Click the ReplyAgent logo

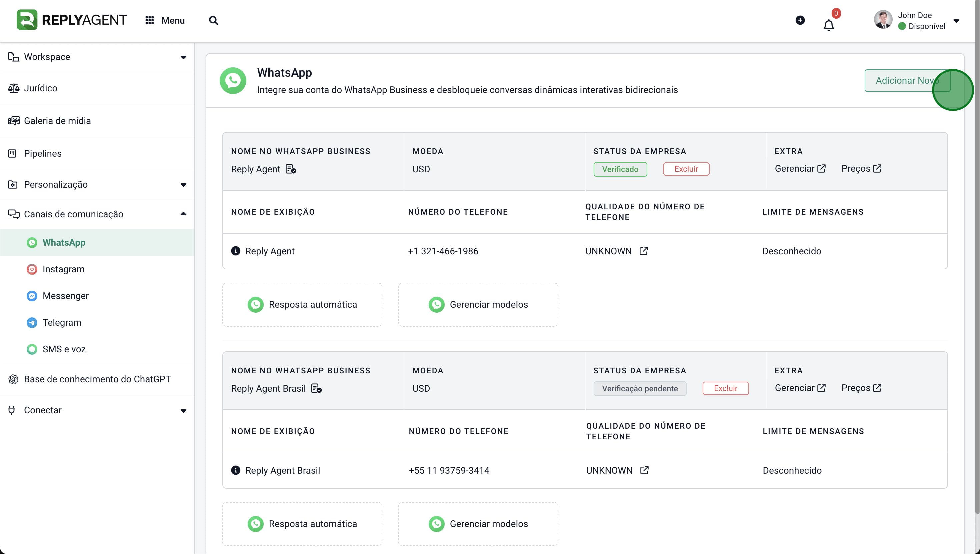(x=72, y=20)
